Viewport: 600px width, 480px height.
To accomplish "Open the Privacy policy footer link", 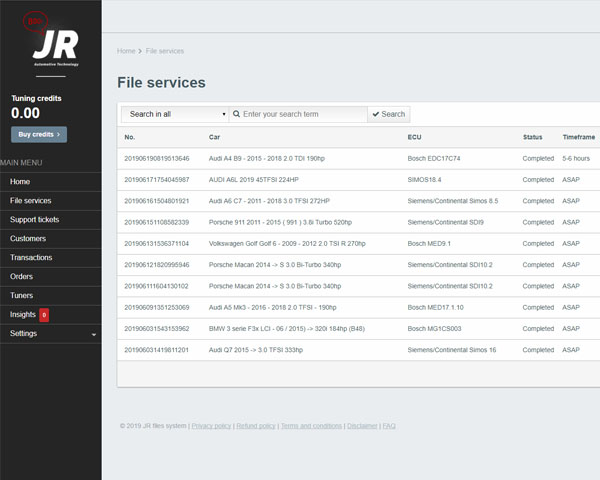I will 211,426.
